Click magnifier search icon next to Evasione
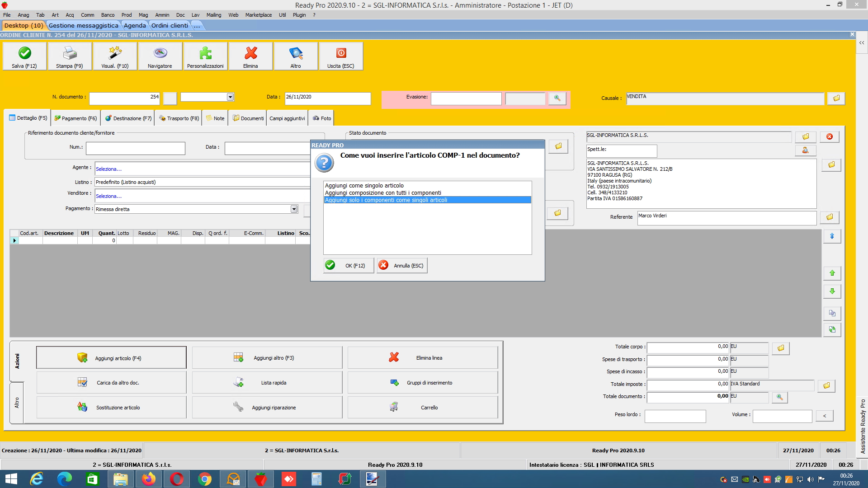The width and height of the screenshot is (868, 488). pyautogui.click(x=557, y=98)
